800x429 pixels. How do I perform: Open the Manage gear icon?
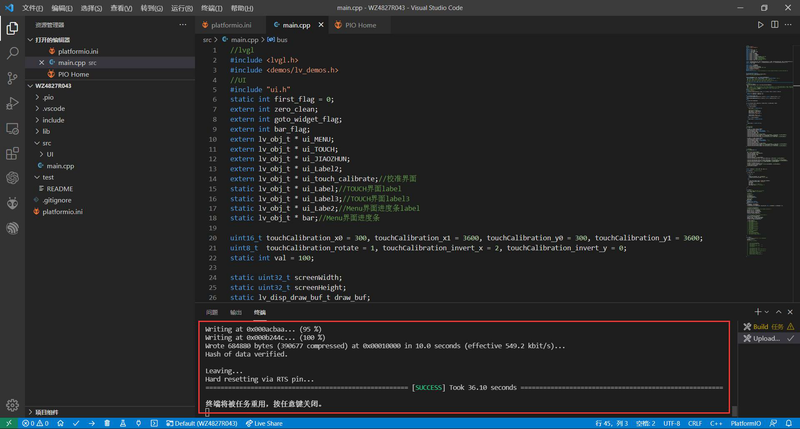pos(12,404)
